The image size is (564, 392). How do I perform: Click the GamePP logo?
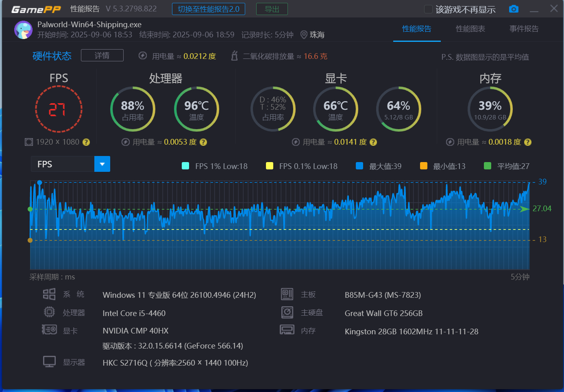(36, 9)
